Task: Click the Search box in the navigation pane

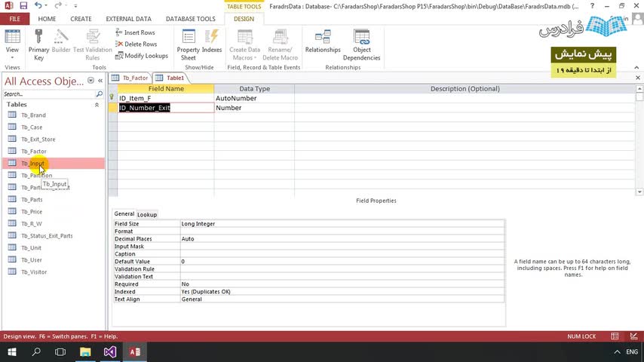Action: (48, 94)
